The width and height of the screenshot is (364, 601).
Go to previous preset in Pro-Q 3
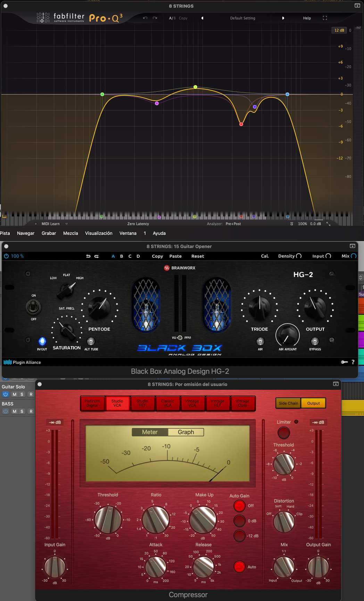[202, 18]
